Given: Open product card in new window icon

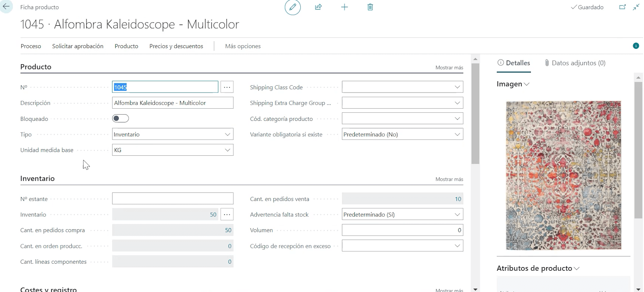Looking at the screenshot, I should point(622,7).
